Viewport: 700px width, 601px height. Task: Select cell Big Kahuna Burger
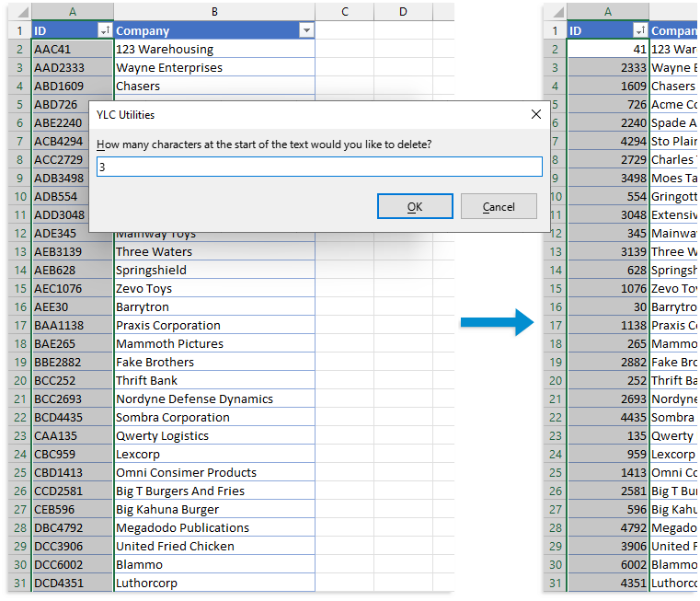214,509
